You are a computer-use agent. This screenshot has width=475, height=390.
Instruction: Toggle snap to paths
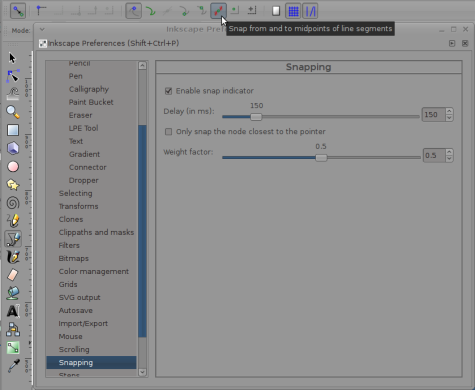[x=151, y=11]
